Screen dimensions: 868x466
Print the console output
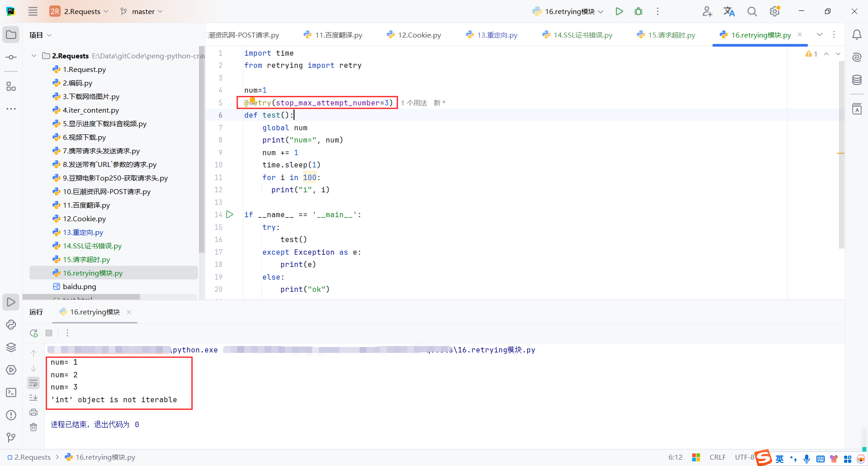click(x=33, y=412)
